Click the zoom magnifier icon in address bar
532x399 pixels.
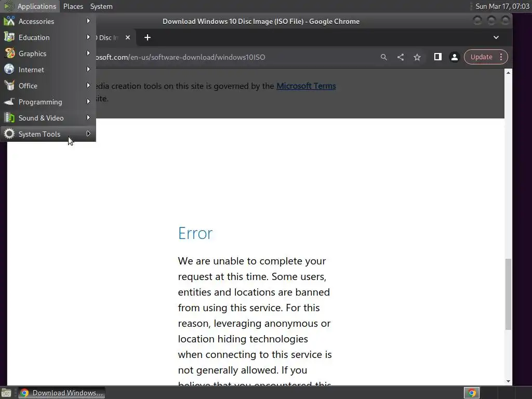pos(384,57)
